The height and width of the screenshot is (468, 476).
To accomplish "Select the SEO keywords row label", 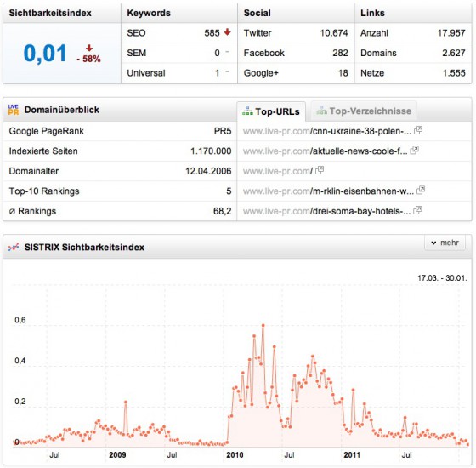I will coord(136,33).
